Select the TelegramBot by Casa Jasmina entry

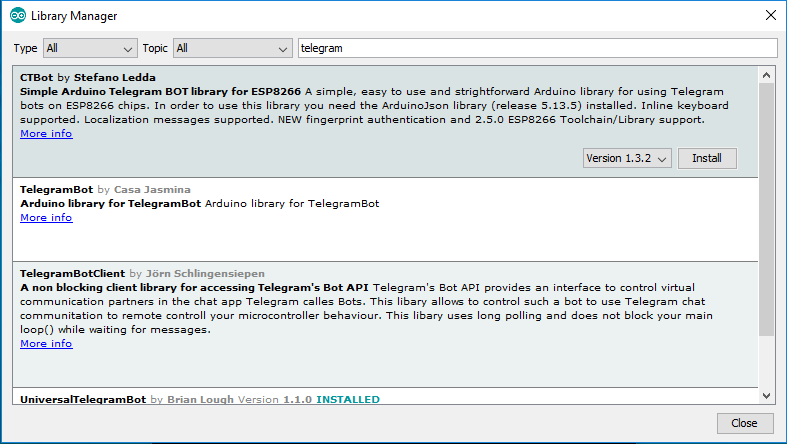tap(385, 219)
